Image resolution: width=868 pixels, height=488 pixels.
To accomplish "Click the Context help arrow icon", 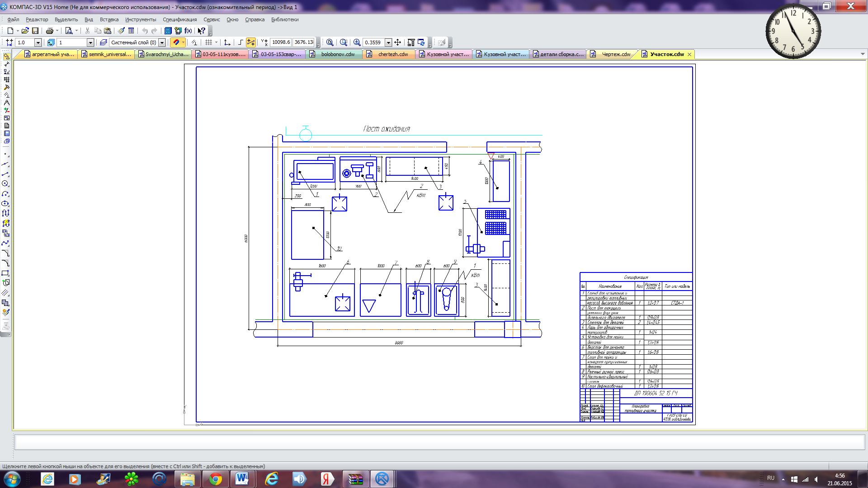I will pyautogui.click(x=202, y=31).
